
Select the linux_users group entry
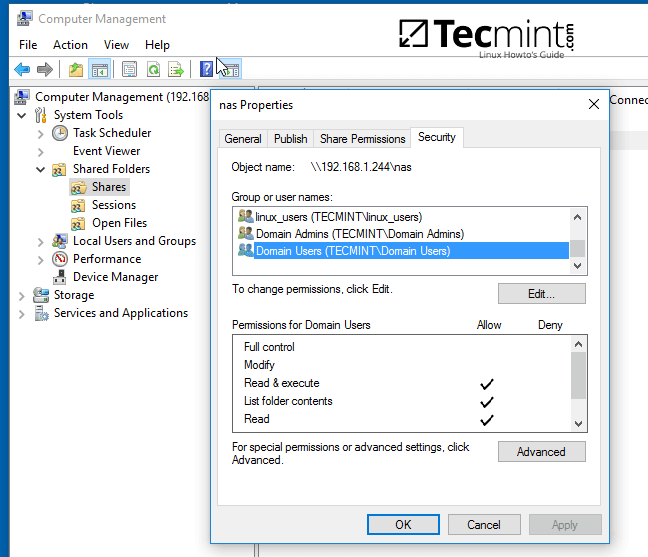pos(338,217)
